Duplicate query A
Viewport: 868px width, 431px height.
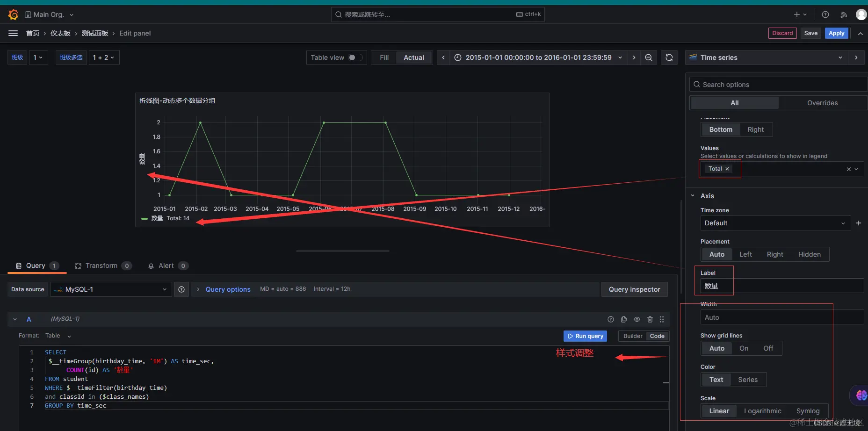624,319
